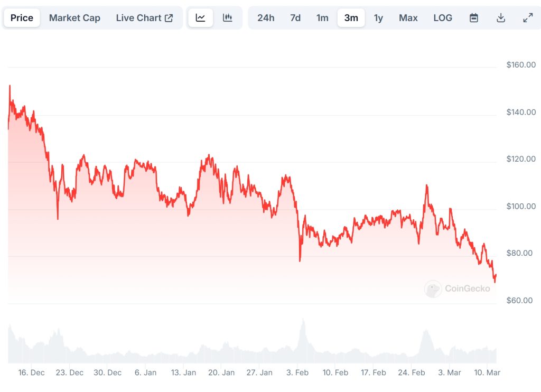Toggle LOG scale on chart
Screen dimensions: 541x392
click(x=443, y=17)
